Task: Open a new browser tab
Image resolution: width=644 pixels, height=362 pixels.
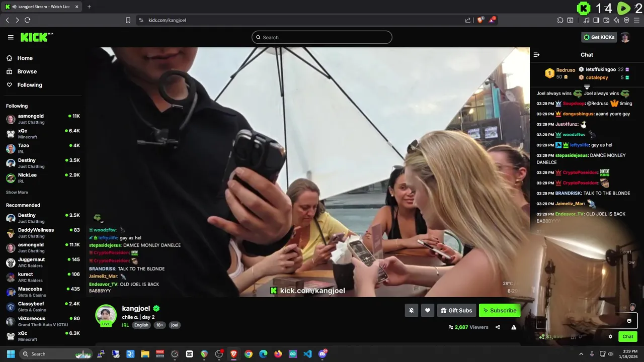Action: click(x=89, y=7)
